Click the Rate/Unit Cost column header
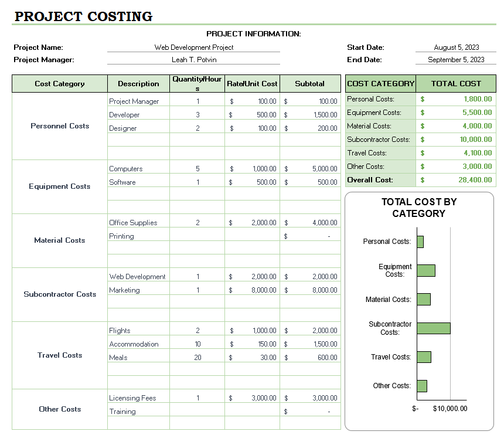This screenshot has width=504, height=438. click(x=252, y=84)
